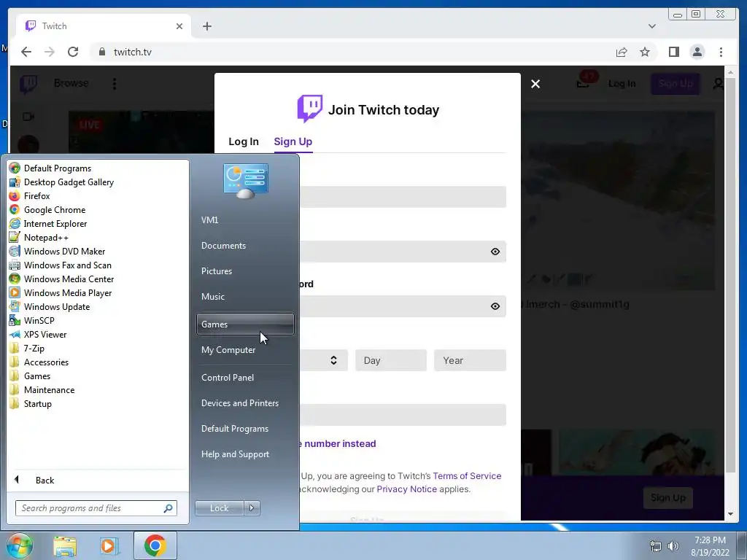Viewport: 747px width, 560px height.
Task: Open a new Chrome tab
Action: coord(206,26)
